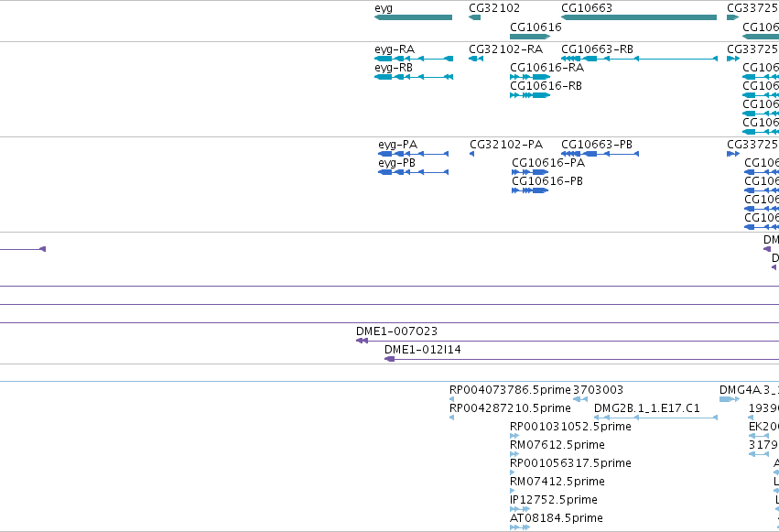The image size is (779, 532).
Task: Click the '3703003' EST label
Action: coord(598,390)
